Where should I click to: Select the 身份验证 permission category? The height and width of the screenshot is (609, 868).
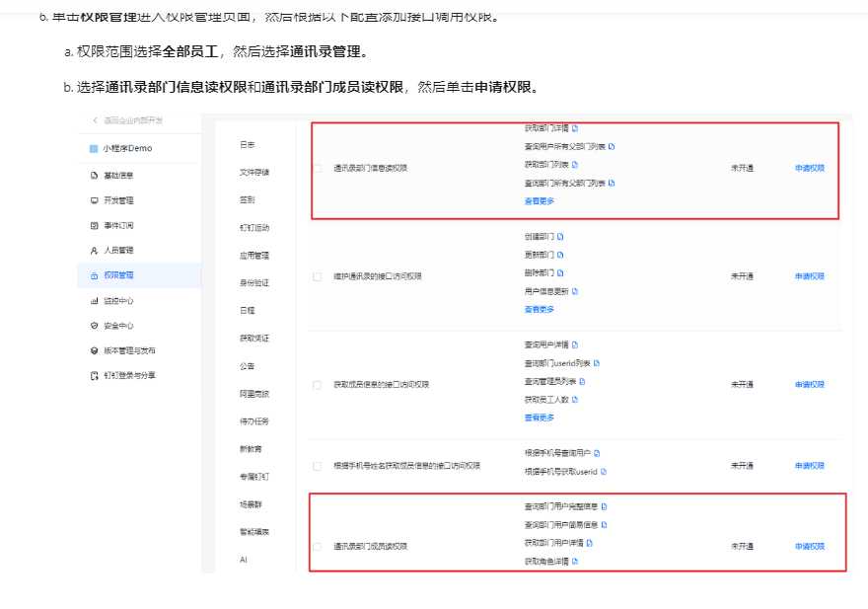(x=254, y=283)
